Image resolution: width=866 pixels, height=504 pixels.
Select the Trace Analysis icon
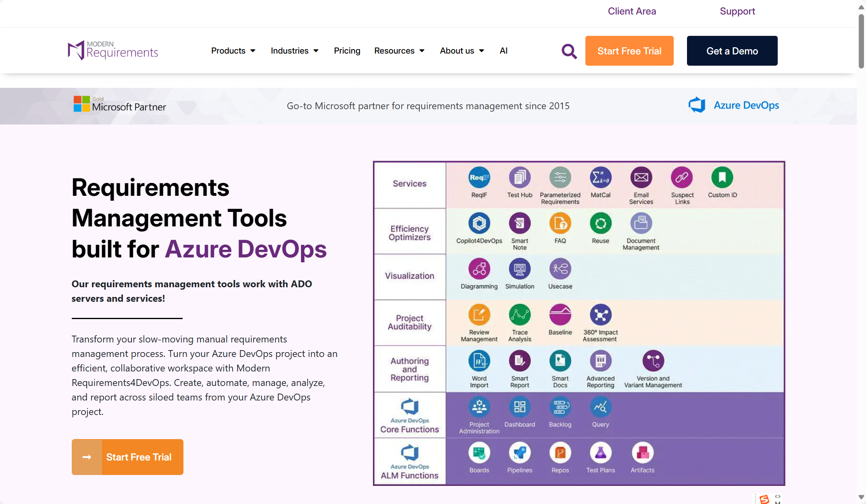click(x=520, y=315)
